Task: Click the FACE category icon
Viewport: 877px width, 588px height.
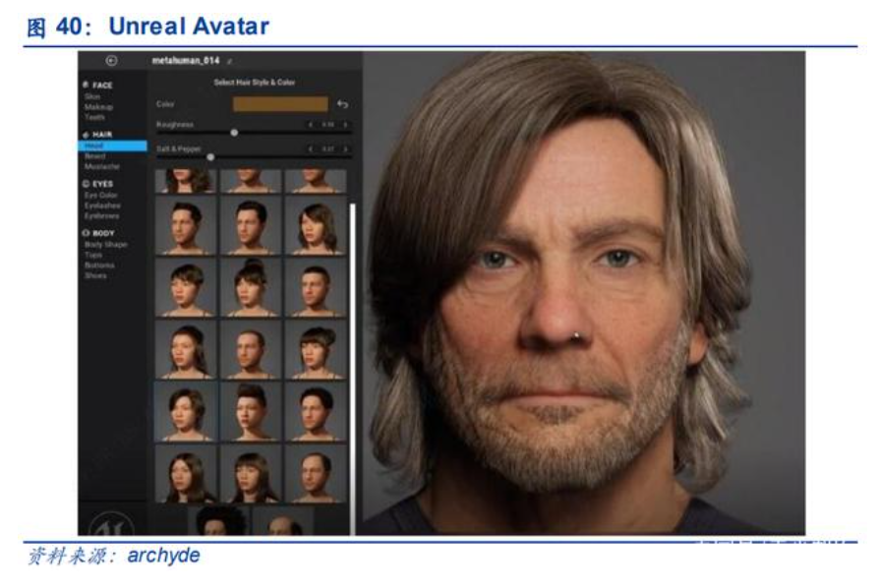Action: point(87,86)
